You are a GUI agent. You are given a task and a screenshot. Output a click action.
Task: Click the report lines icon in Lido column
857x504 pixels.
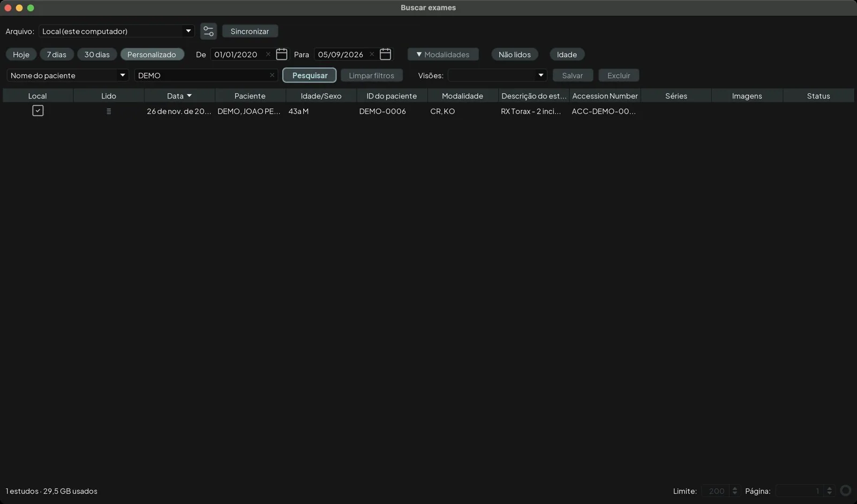tap(109, 111)
